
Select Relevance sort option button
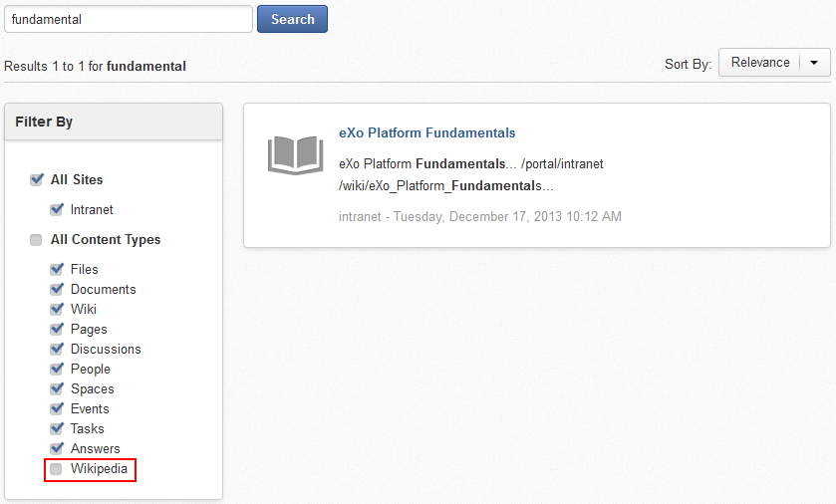(759, 63)
